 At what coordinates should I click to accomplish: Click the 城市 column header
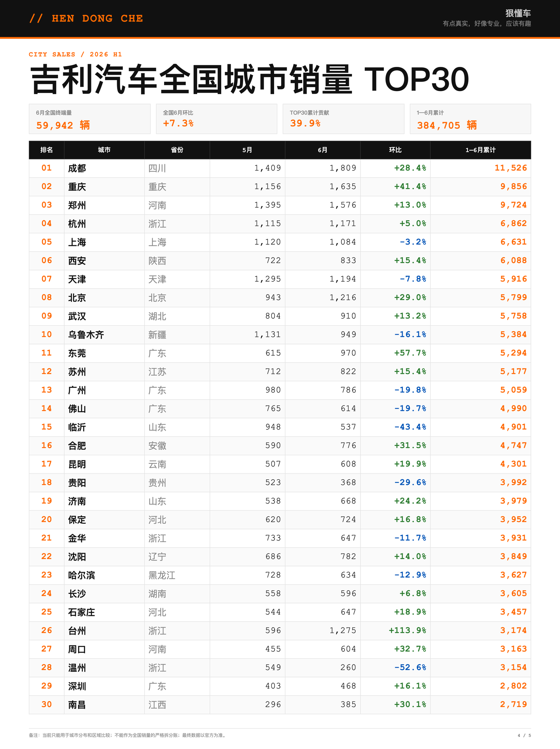(104, 150)
